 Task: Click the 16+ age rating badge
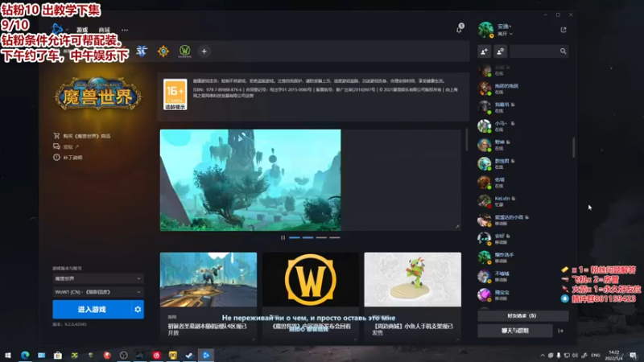click(175, 94)
